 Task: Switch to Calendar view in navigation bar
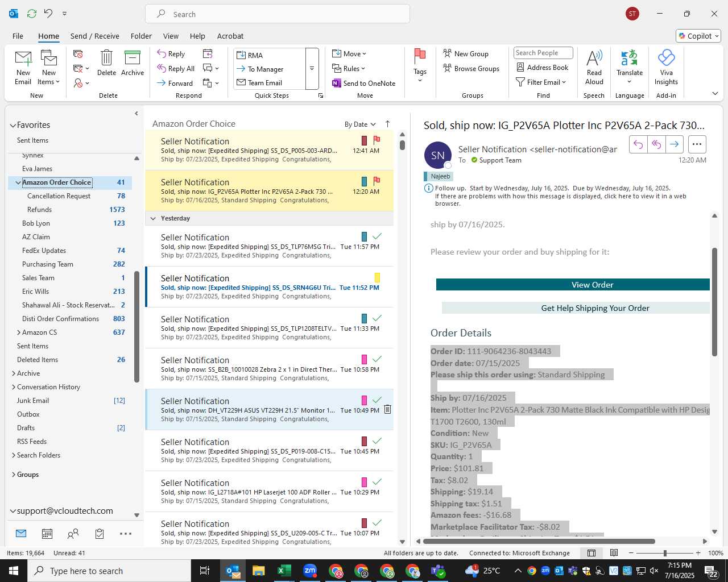click(47, 534)
